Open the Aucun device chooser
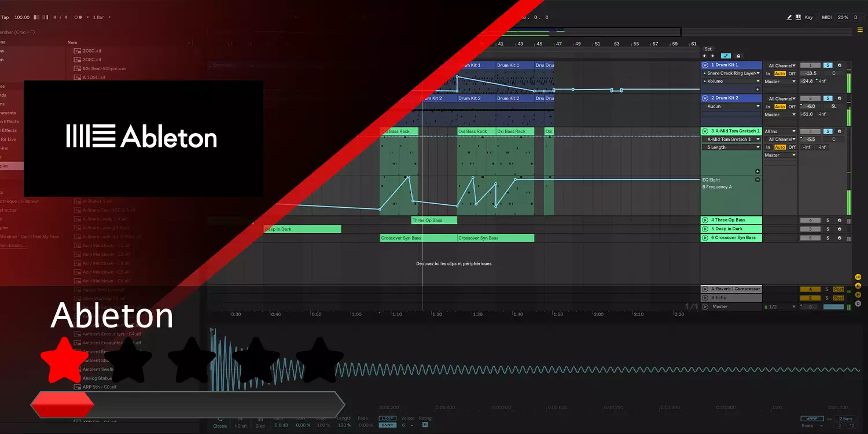 731,106
